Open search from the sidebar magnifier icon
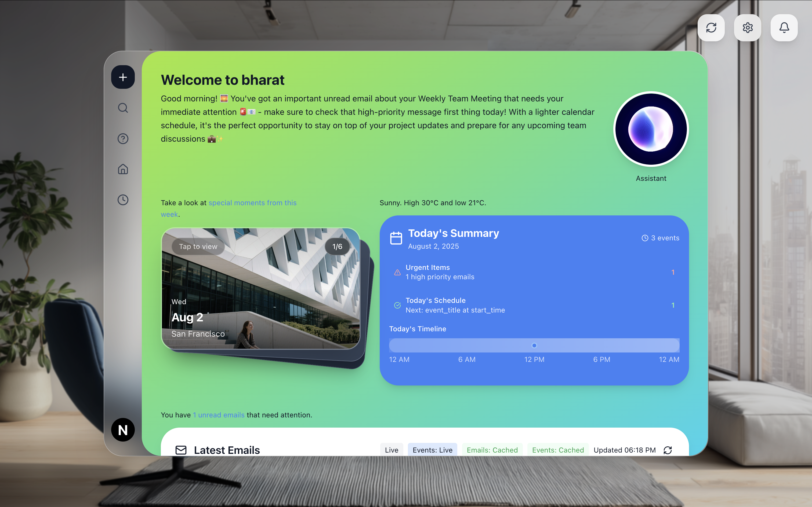This screenshot has height=507, width=812. (123, 108)
